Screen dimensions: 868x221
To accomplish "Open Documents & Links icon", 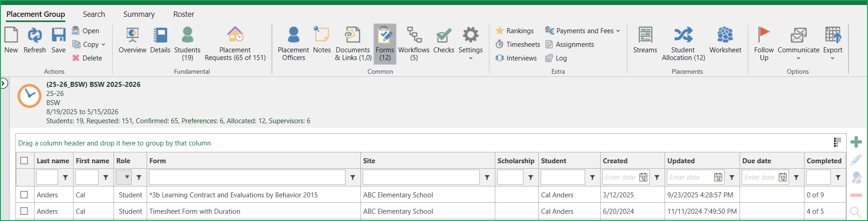I will click(353, 35).
